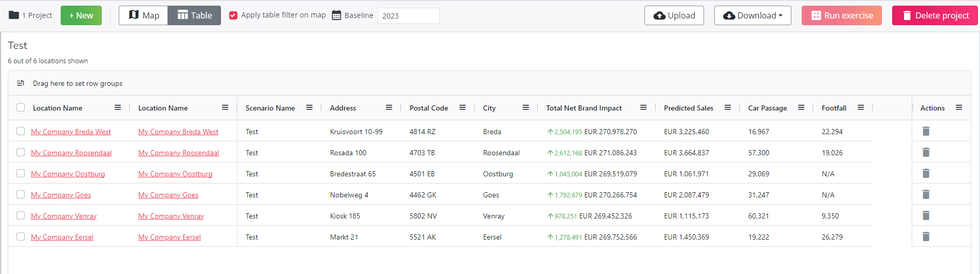Switch to the Table view
The image size is (980, 274).
(194, 15)
